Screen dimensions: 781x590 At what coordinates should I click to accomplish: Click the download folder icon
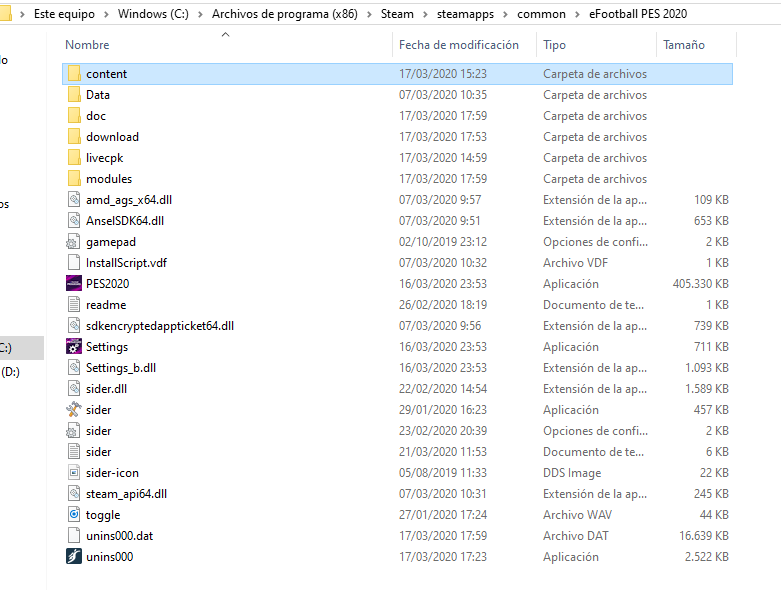click(x=74, y=136)
